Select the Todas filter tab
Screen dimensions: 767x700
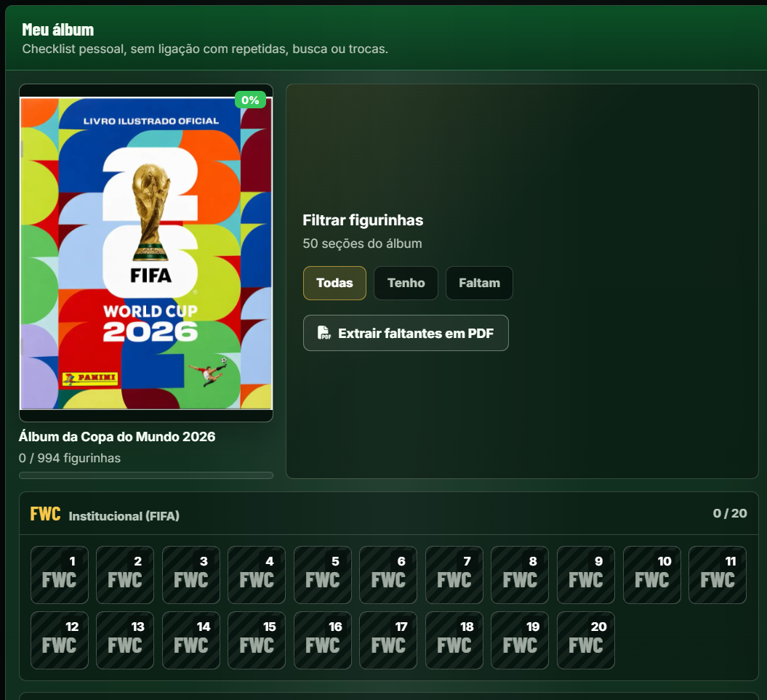click(x=334, y=283)
